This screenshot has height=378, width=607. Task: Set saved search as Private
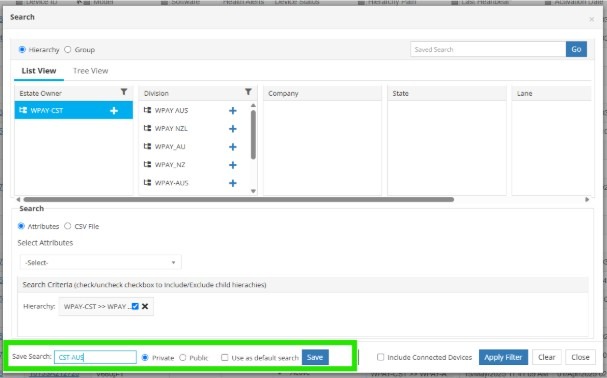(145, 357)
